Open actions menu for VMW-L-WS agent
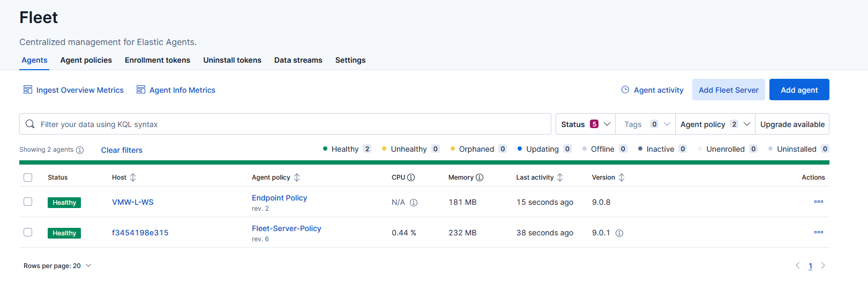 tap(818, 202)
